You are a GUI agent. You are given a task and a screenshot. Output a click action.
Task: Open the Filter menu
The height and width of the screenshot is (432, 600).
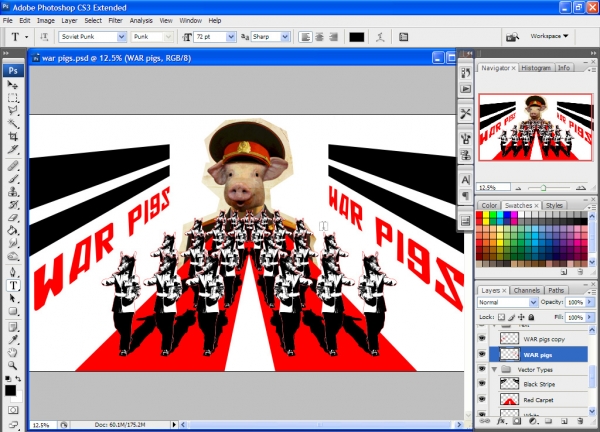tap(115, 21)
